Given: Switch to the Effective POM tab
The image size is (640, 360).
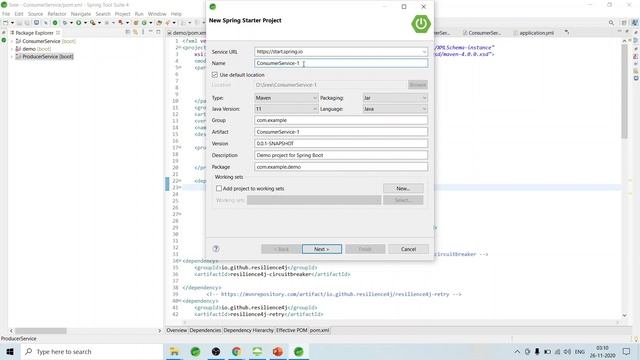Looking at the screenshot, I should 291,330.
